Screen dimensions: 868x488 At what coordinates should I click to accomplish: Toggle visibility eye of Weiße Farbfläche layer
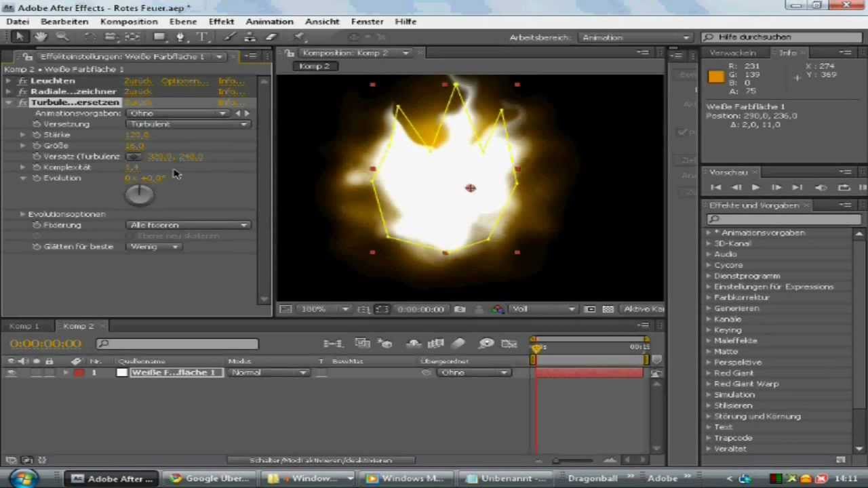pyautogui.click(x=11, y=373)
